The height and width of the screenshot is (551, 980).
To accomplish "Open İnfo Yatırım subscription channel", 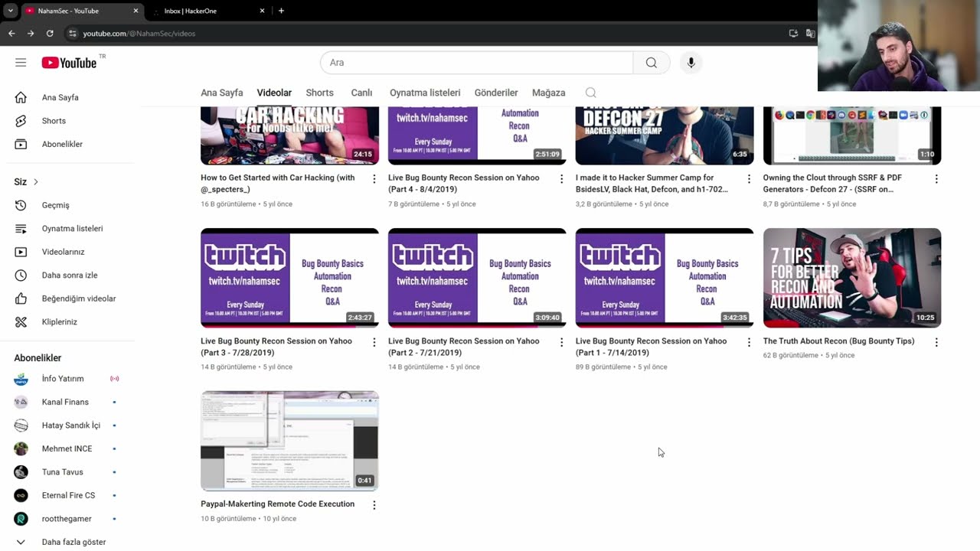I will pyautogui.click(x=63, y=379).
